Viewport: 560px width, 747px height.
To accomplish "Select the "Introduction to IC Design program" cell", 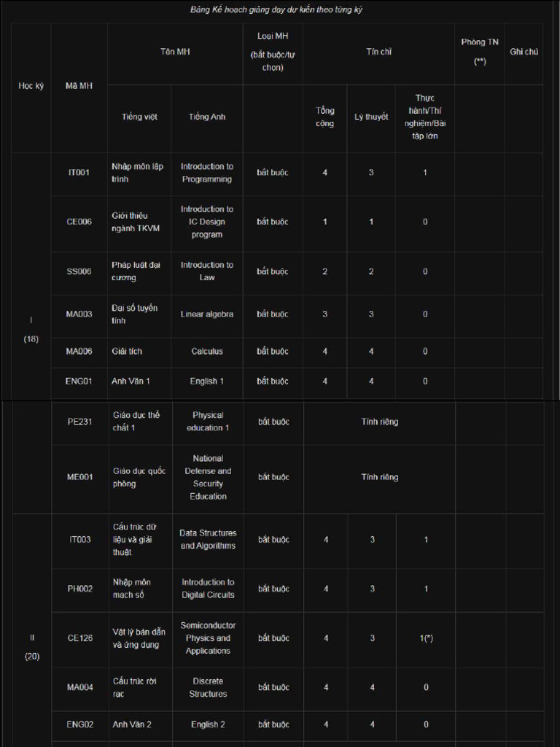I will 207,222.
